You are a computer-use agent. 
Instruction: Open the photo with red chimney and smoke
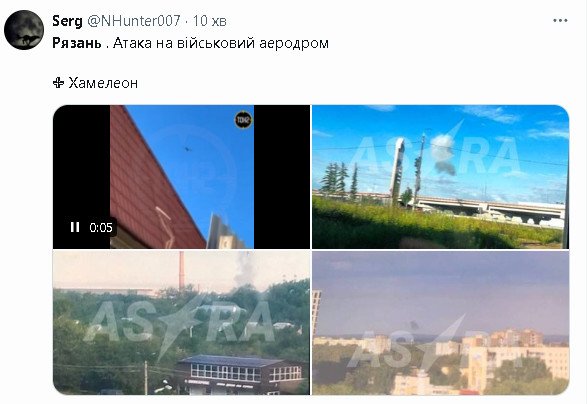[x=182, y=323]
